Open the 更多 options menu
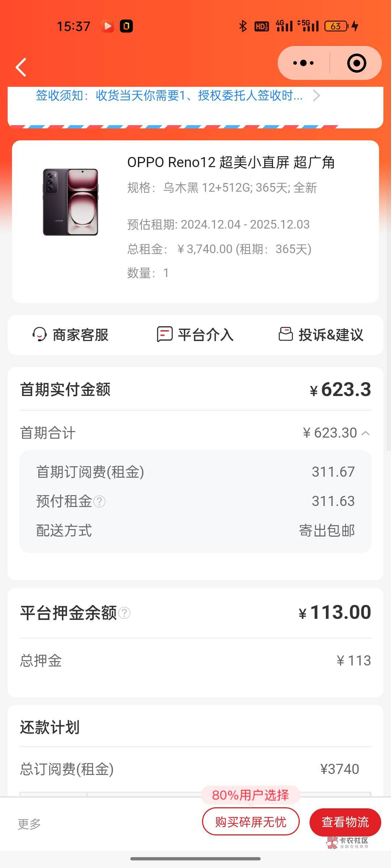The height and width of the screenshot is (868, 391). tap(29, 824)
